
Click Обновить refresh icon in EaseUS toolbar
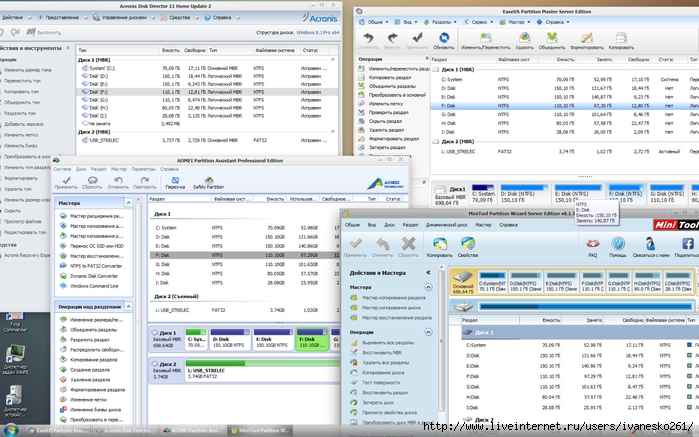click(x=444, y=37)
